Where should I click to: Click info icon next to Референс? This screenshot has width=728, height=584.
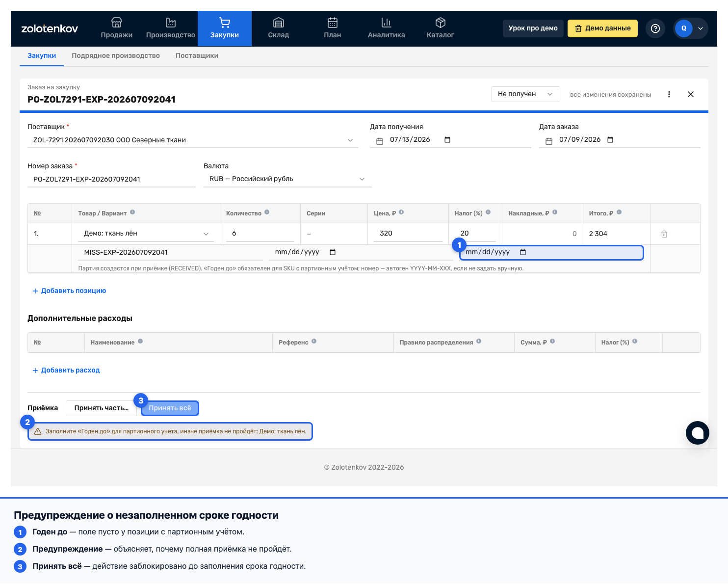pos(314,342)
